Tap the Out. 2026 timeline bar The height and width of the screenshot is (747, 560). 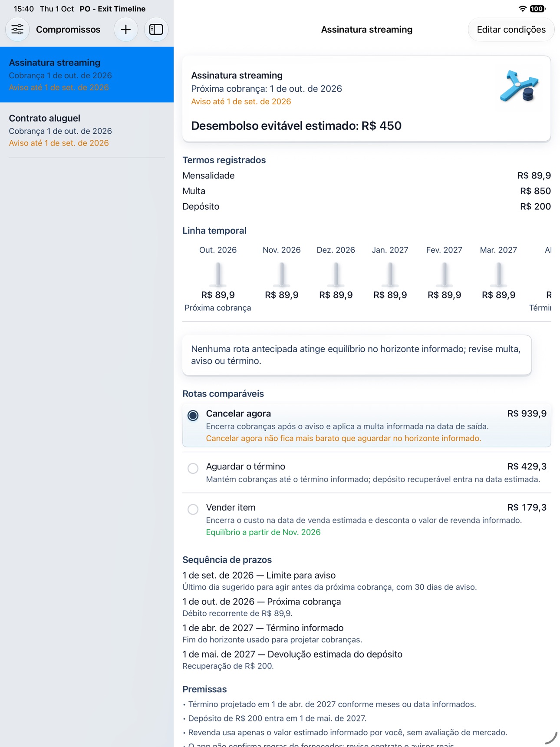pyautogui.click(x=218, y=274)
